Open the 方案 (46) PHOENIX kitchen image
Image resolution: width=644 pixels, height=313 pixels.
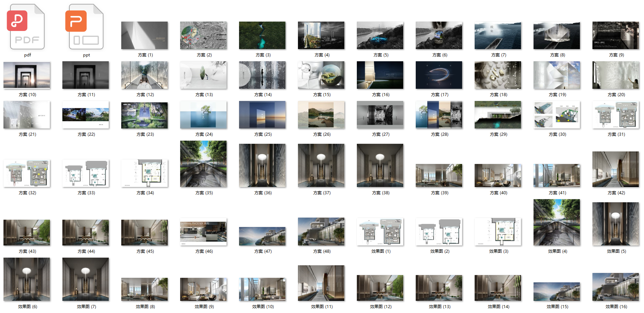[x=203, y=232]
